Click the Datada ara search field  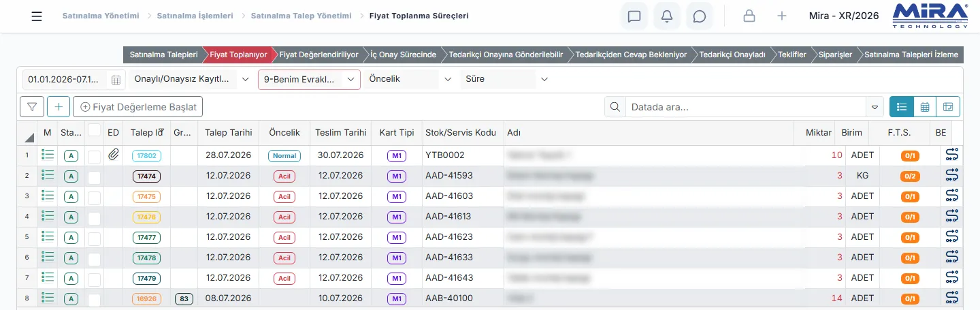point(745,107)
